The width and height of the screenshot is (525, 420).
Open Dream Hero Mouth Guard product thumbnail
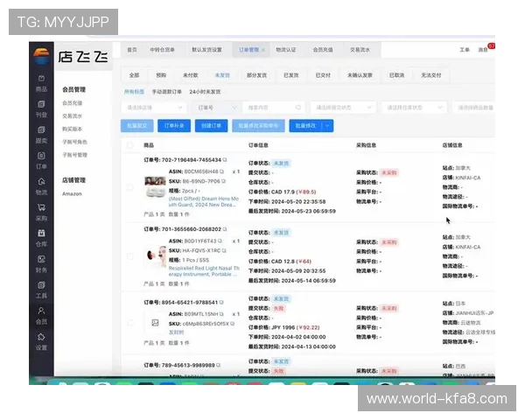point(155,187)
